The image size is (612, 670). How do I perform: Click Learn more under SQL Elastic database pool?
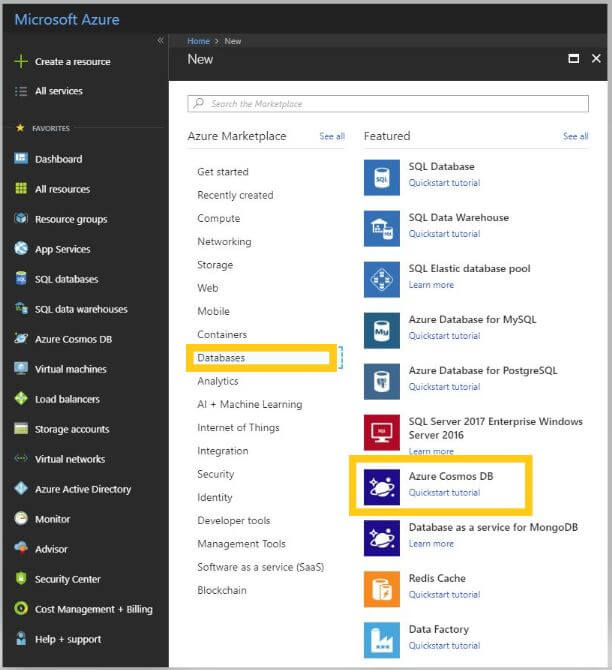[x=431, y=285]
